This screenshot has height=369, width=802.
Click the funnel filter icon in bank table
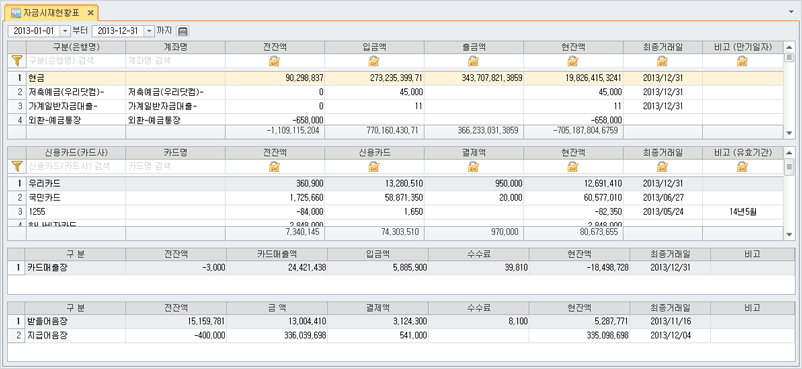coord(17,61)
